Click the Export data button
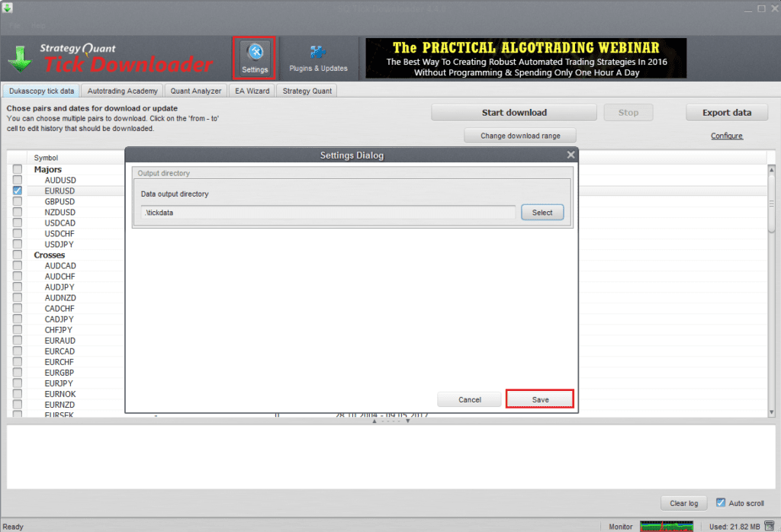 [727, 113]
